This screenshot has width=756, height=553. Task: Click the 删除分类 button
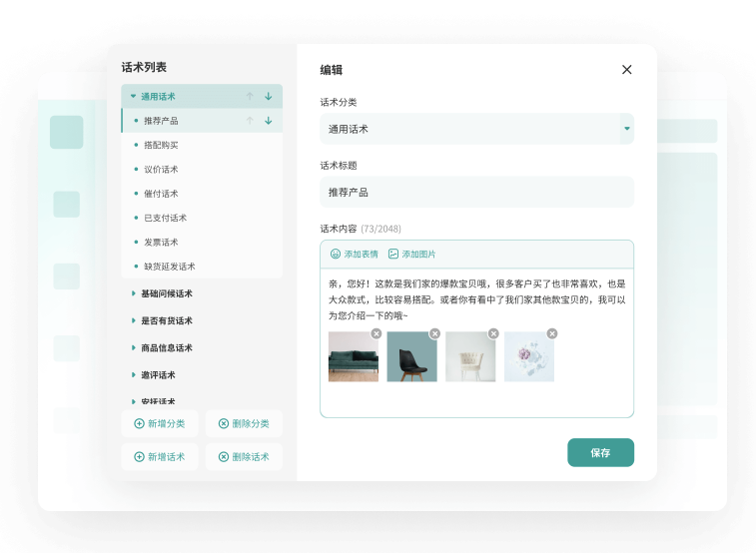244,423
